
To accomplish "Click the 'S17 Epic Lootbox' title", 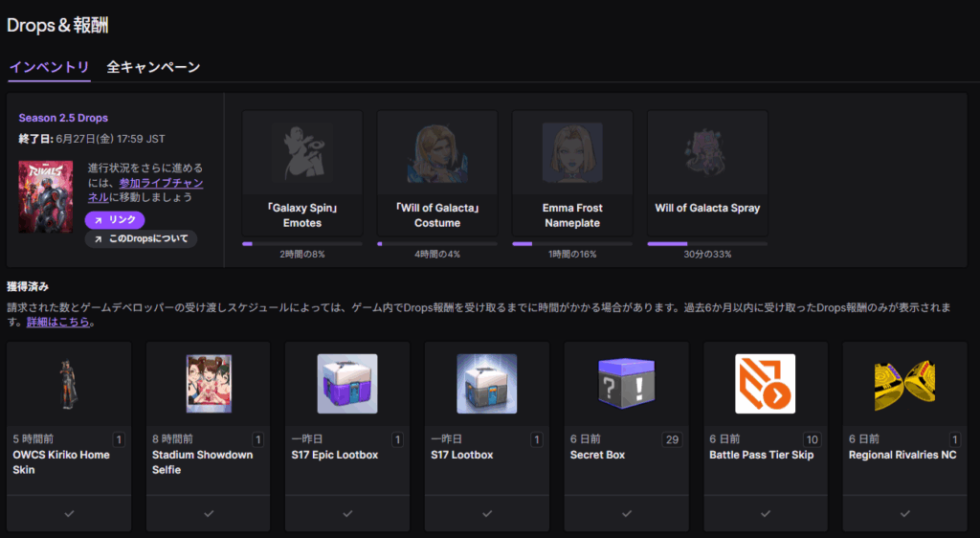I will pos(335,455).
